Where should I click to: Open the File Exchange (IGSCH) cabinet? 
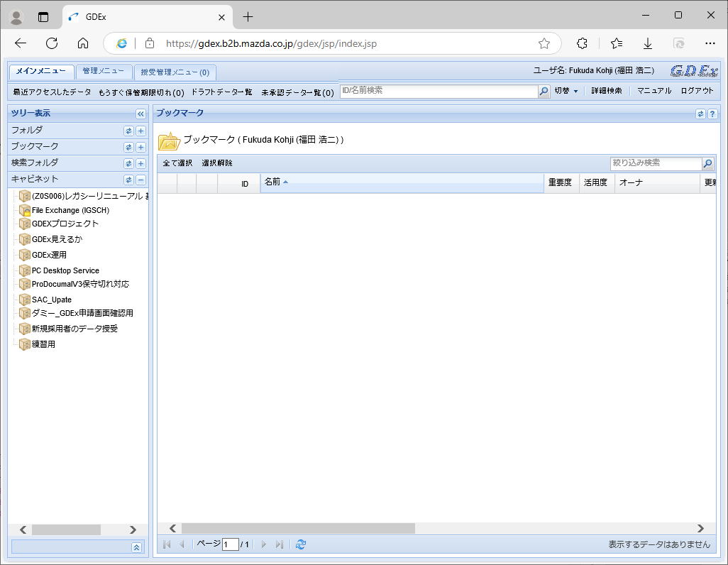70,210
